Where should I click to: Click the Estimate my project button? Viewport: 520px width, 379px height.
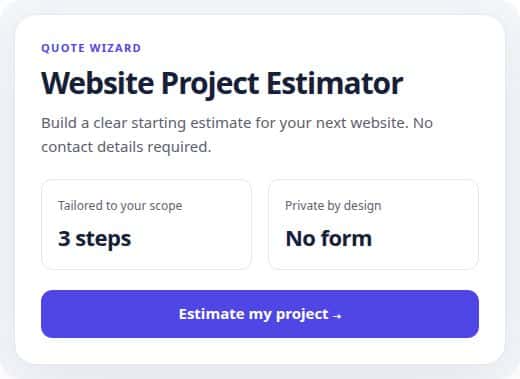[x=260, y=314]
